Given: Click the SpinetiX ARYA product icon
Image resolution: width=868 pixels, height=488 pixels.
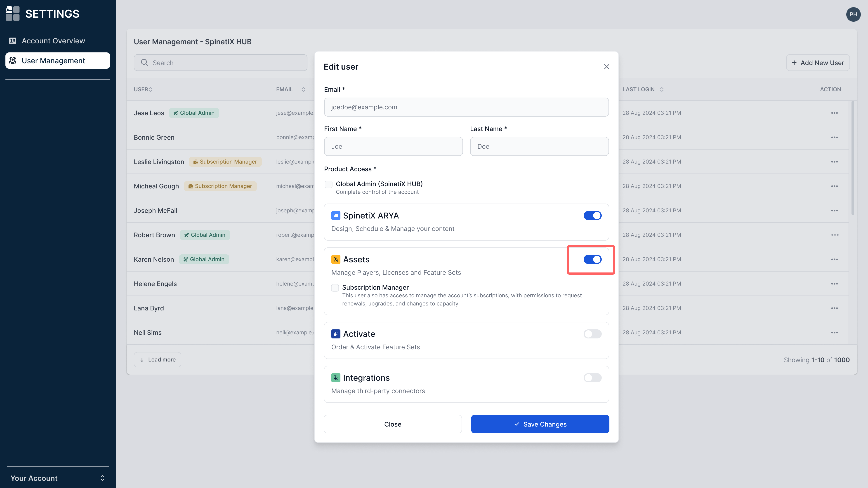Looking at the screenshot, I should tap(336, 216).
